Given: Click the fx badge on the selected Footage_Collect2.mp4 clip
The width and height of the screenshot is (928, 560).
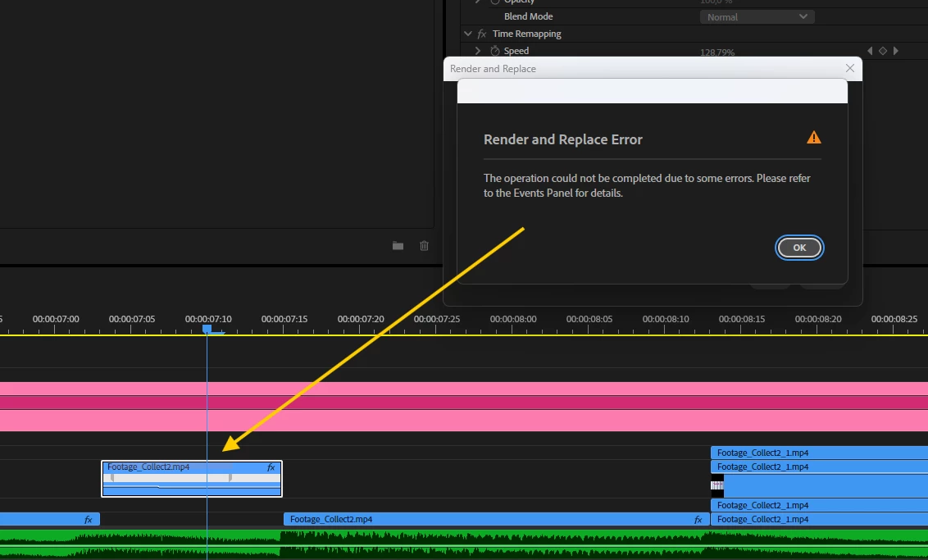Looking at the screenshot, I should tap(271, 467).
